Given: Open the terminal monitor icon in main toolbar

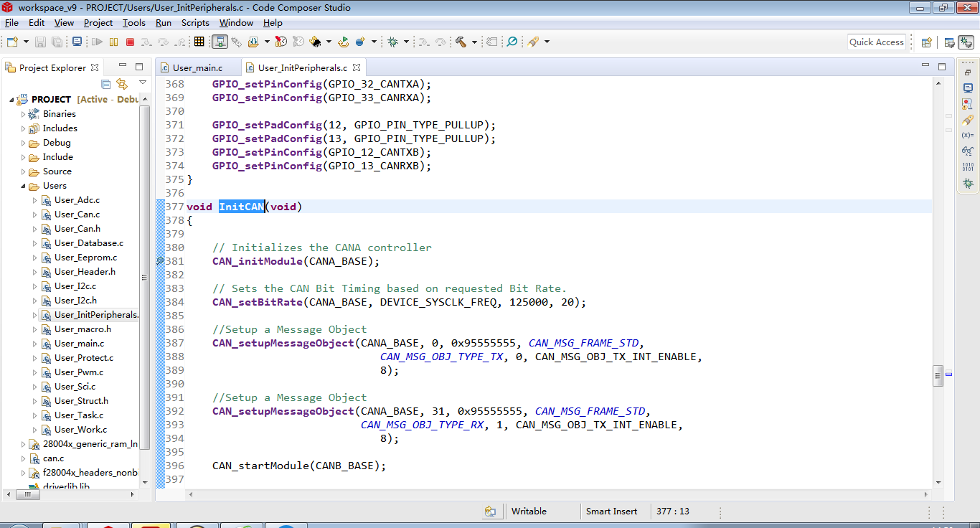Looking at the screenshot, I should coord(77,42).
